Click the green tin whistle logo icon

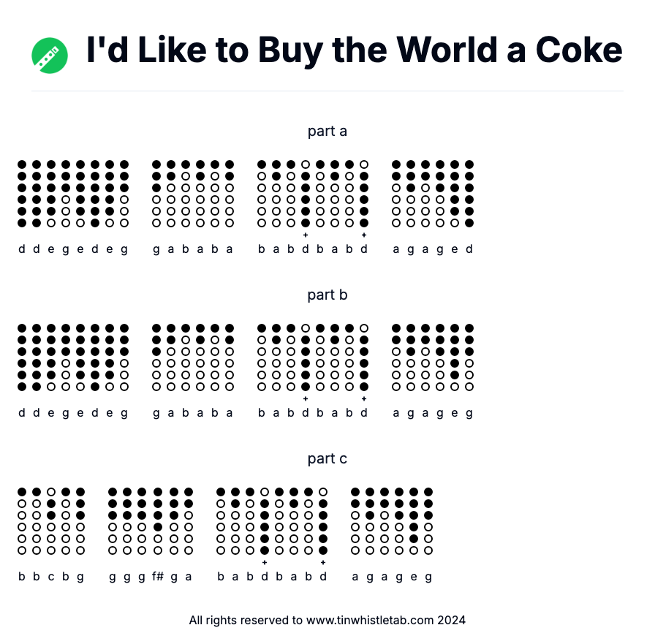(50, 56)
